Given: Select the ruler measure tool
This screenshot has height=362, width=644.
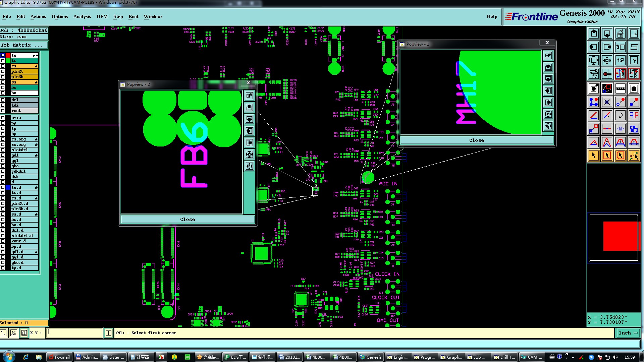Looking at the screenshot, I should [620, 88].
